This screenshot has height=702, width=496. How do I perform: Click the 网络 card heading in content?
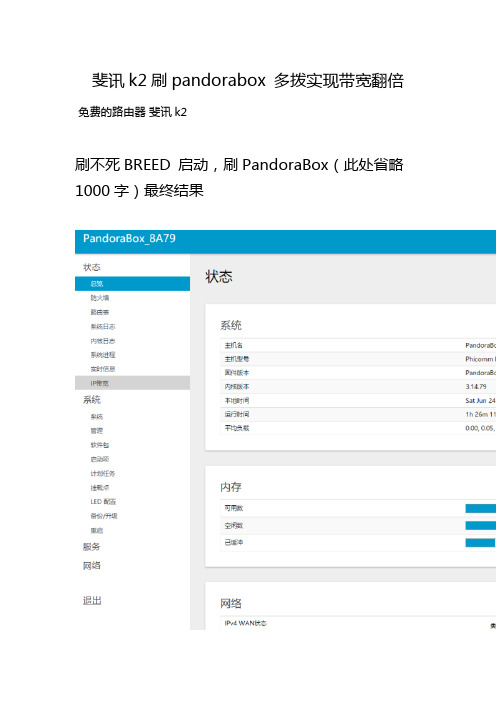tap(231, 603)
